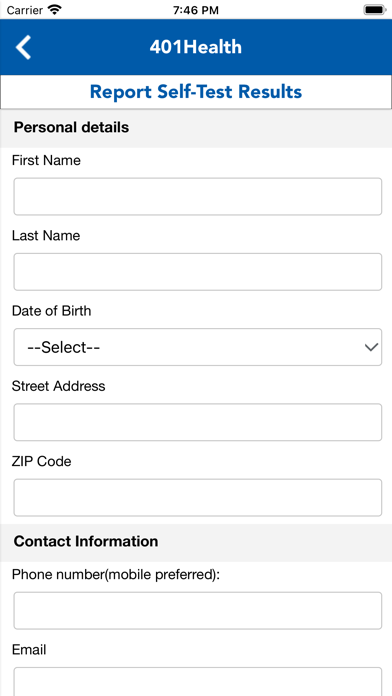
Task: Tap the 401Health header title
Action: [x=196, y=47]
